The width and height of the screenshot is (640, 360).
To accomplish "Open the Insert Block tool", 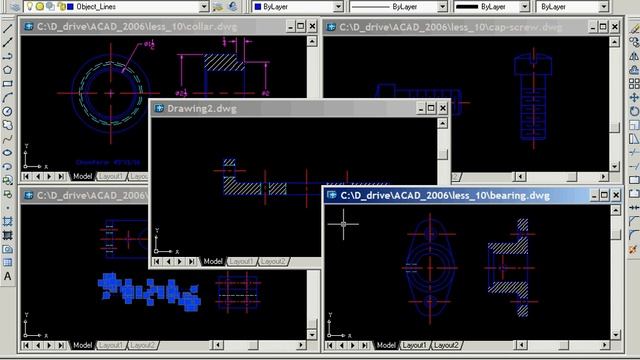I will [7, 180].
